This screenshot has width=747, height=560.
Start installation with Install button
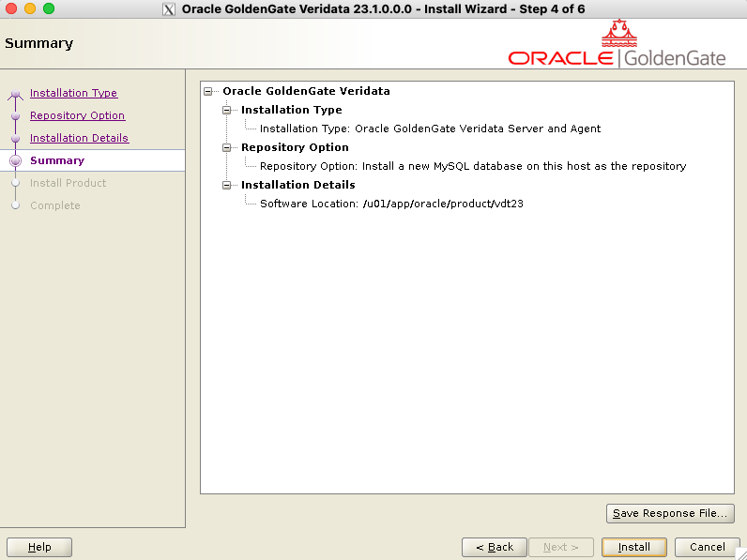coord(633,548)
